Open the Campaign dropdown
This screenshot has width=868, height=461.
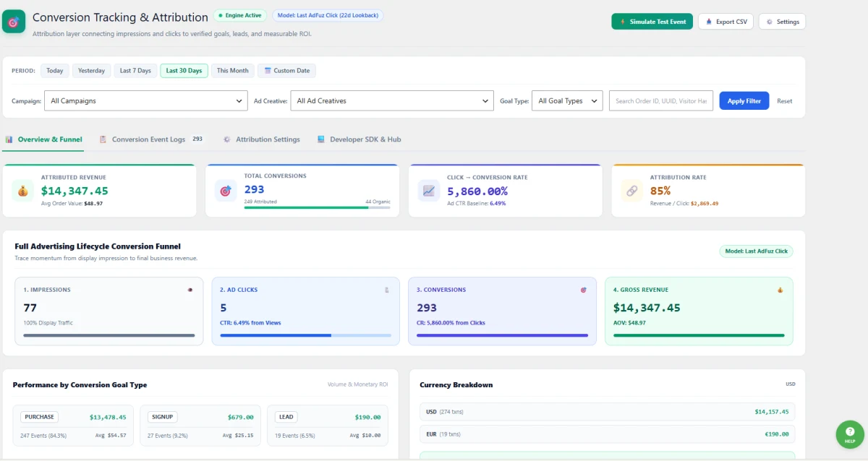pyautogui.click(x=146, y=101)
